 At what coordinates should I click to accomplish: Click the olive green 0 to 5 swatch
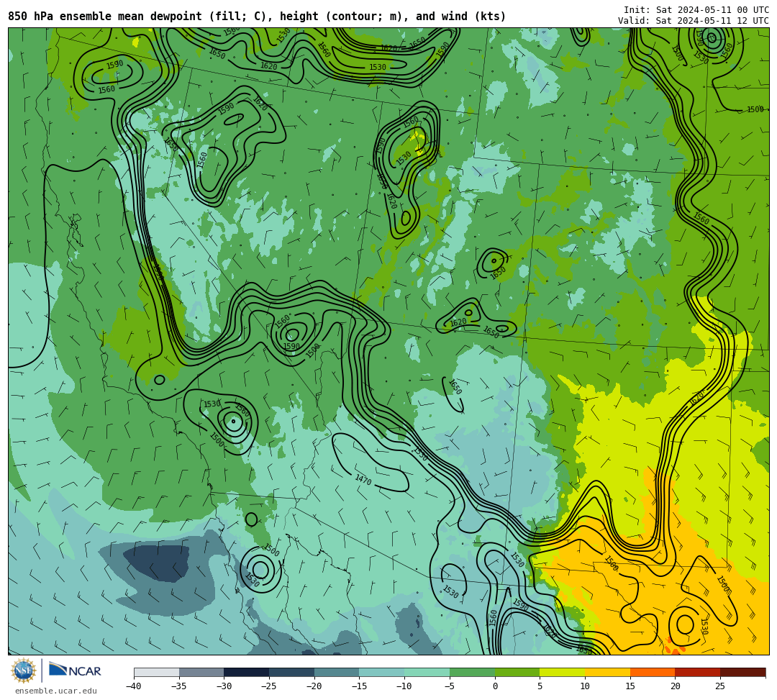(x=517, y=672)
